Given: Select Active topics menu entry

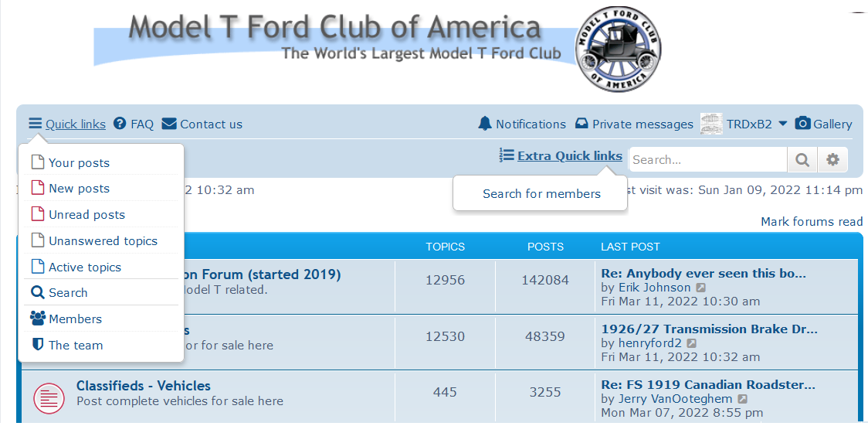Looking at the screenshot, I should (x=85, y=268).
